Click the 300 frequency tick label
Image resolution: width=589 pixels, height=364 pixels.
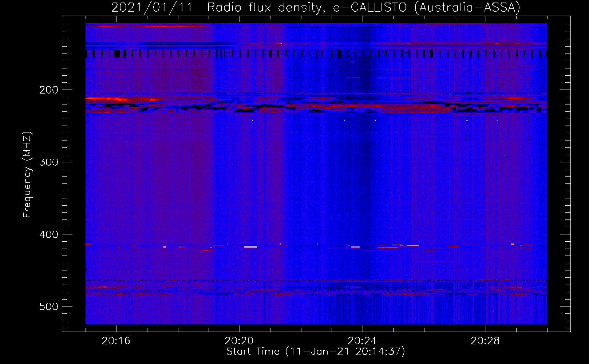point(49,162)
